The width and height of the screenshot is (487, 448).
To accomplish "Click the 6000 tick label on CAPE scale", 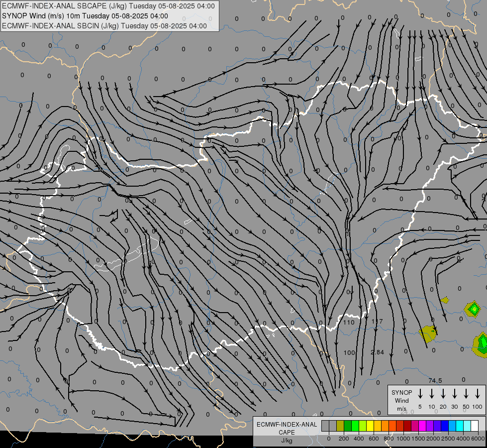I will 478,439.
